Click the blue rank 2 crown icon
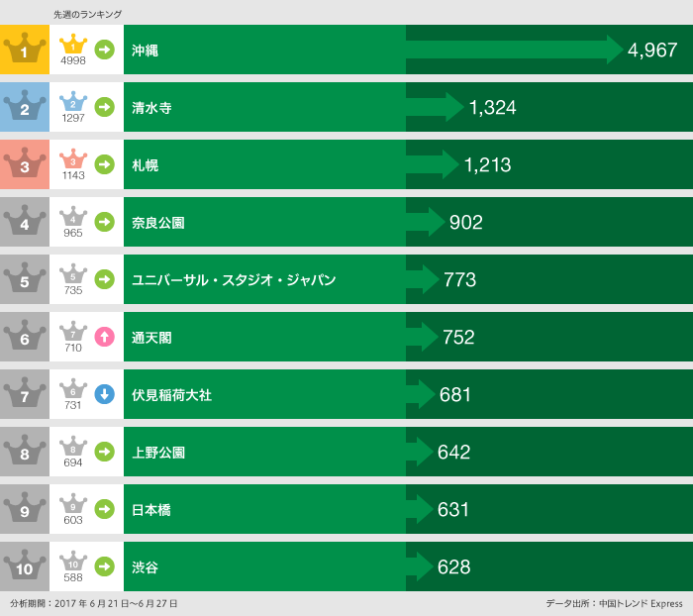The height and width of the screenshot is (616, 693). point(25,107)
